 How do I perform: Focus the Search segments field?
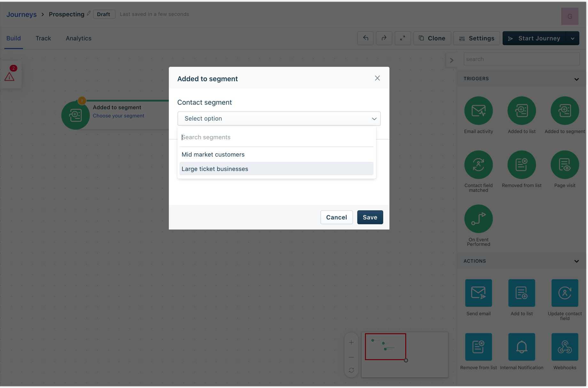click(x=276, y=137)
